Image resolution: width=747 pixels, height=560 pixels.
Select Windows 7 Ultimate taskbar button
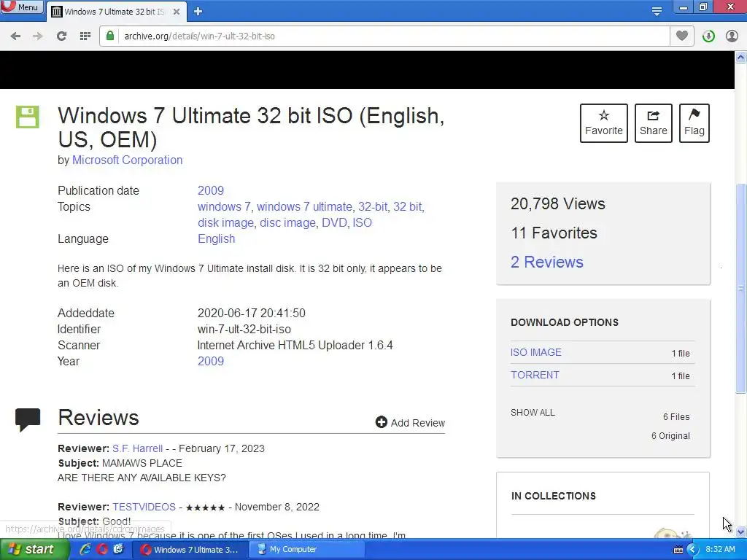[x=190, y=550]
